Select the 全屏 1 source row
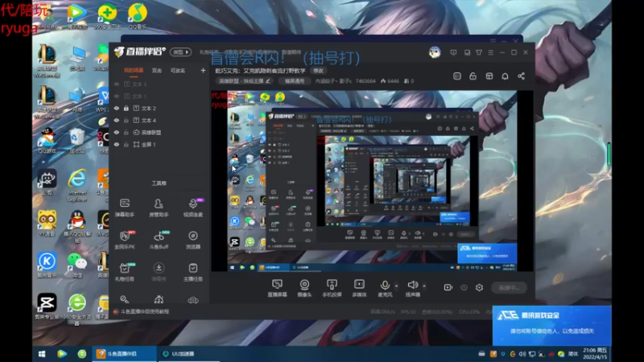The width and height of the screenshot is (644, 362). coord(159,145)
